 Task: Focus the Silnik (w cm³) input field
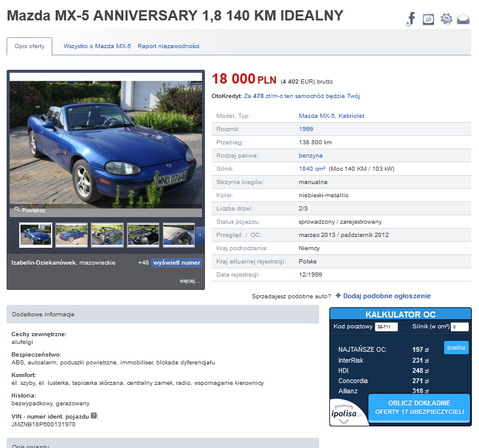[459, 327]
